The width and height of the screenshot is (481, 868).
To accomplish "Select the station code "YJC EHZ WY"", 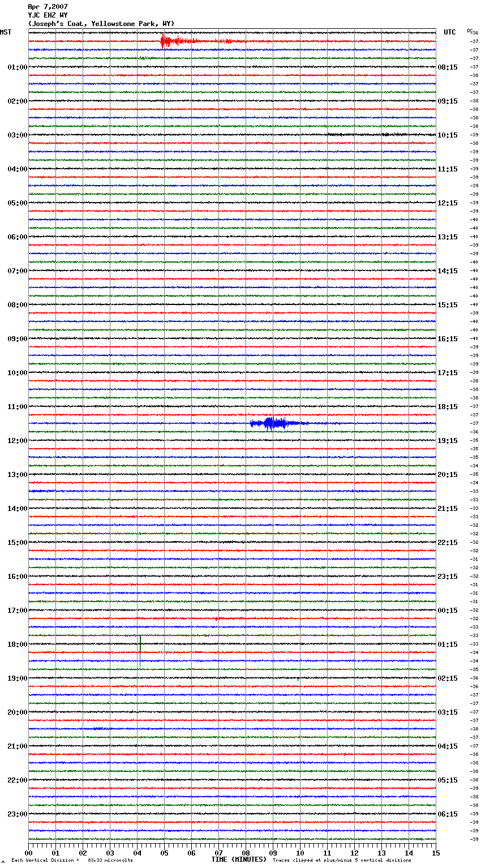I will pyautogui.click(x=48, y=15).
